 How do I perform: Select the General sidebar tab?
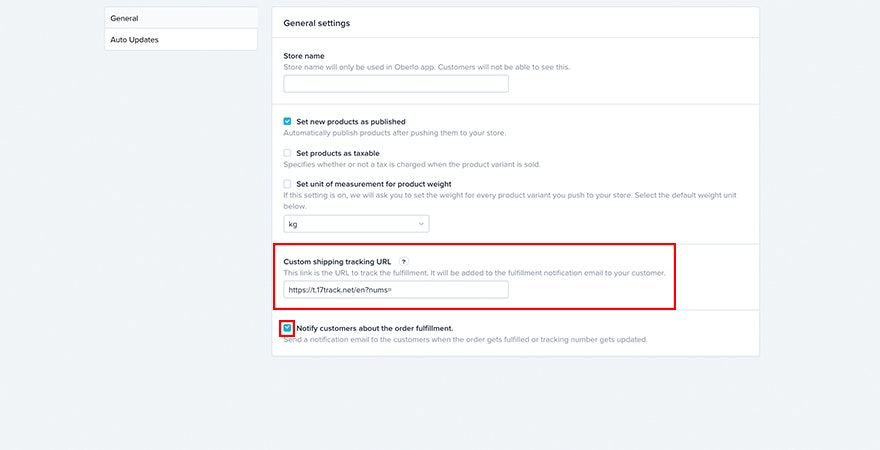coord(181,18)
